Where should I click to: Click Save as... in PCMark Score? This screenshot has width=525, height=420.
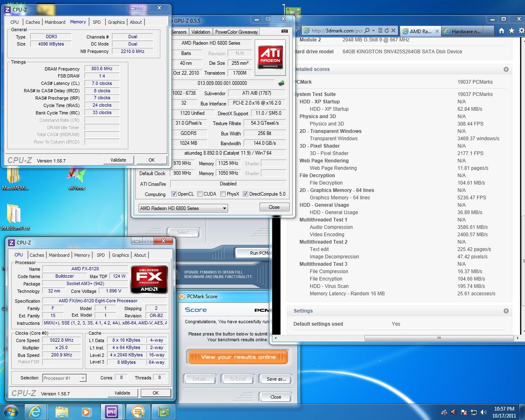tap(276, 379)
